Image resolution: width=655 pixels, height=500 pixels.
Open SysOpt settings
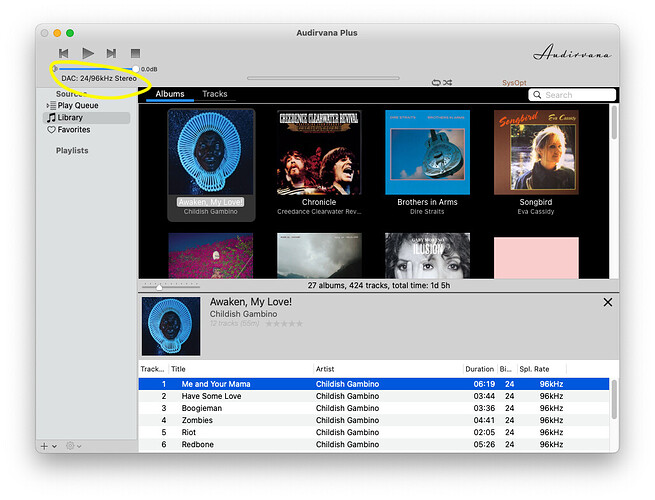(x=514, y=83)
